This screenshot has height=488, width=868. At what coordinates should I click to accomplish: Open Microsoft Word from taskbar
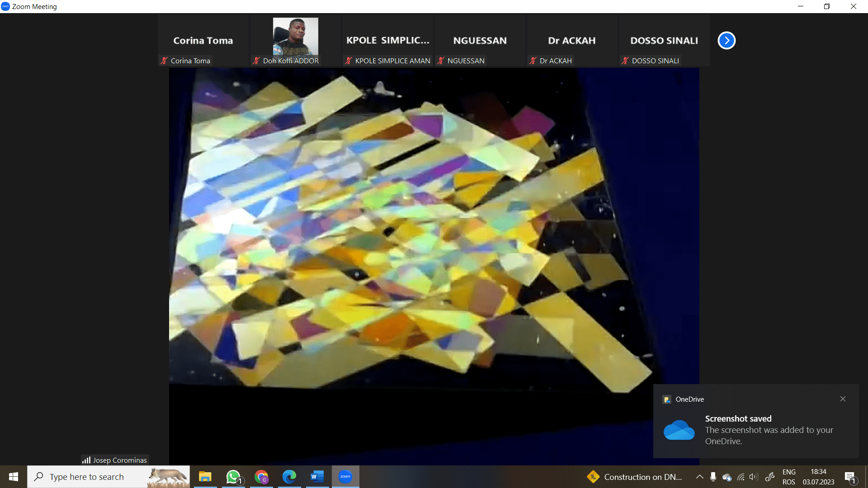click(317, 477)
